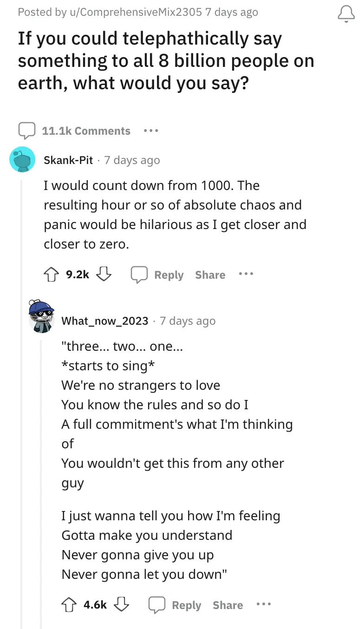Screen dimensions: 364x629
Task: Click Share on What_now_2023's comment
Action: tap(227, 605)
